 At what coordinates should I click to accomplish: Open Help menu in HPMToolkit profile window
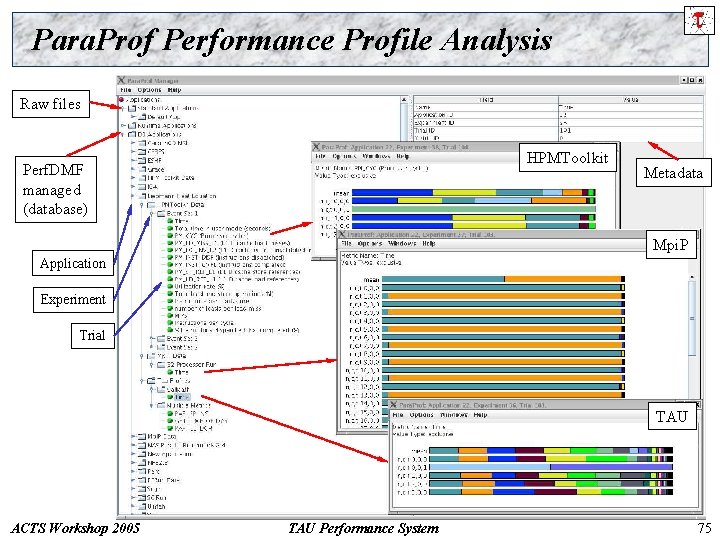pyautogui.click(x=403, y=157)
